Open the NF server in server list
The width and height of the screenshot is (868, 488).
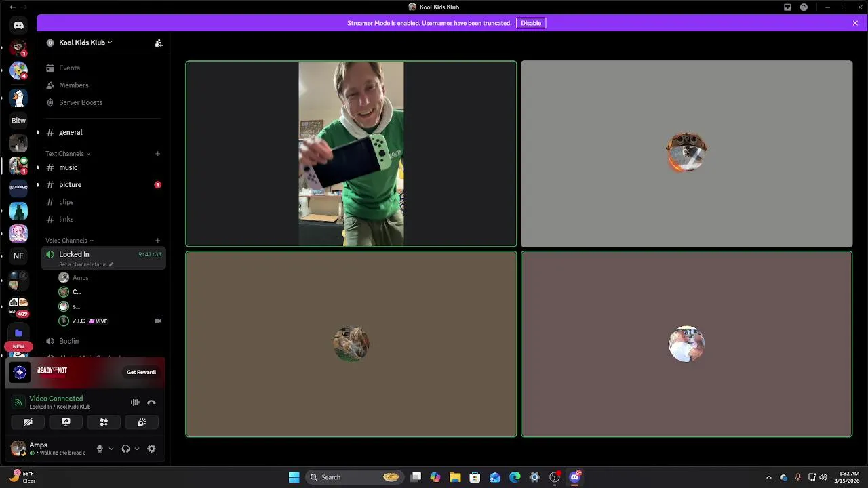(x=18, y=256)
